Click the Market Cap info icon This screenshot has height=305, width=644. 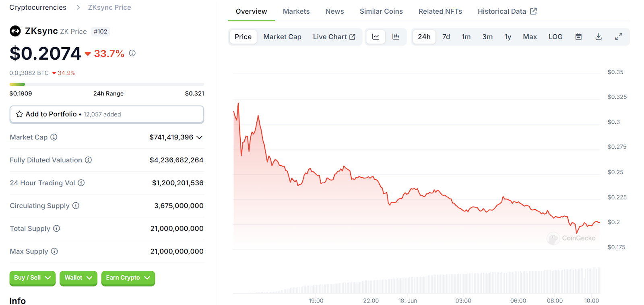(54, 137)
